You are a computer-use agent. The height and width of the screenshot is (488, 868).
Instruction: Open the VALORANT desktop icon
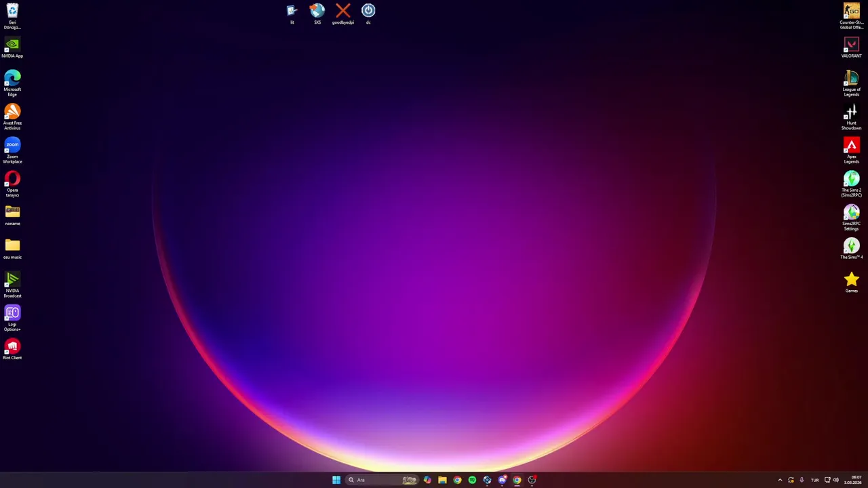(852, 48)
